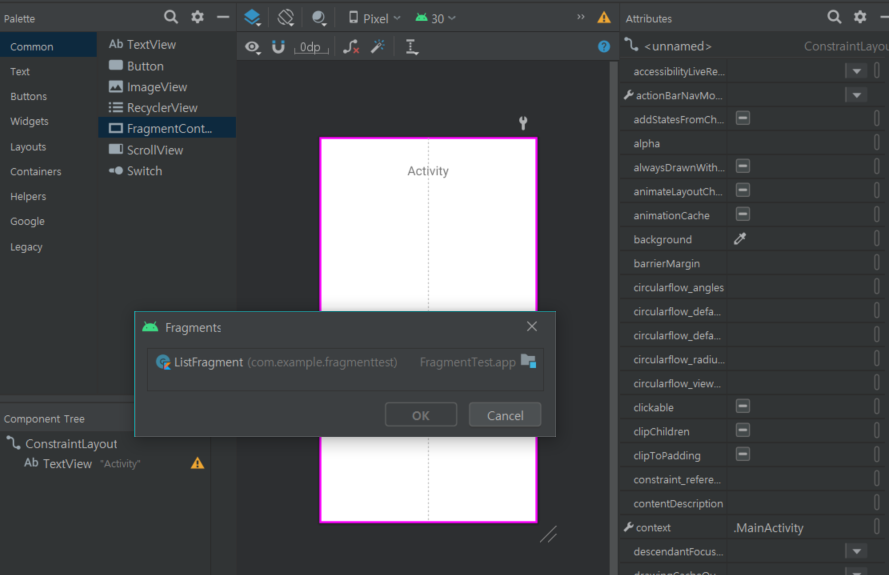Open guidelines tool
Viewport: 889px width, 575px height.
412,47
